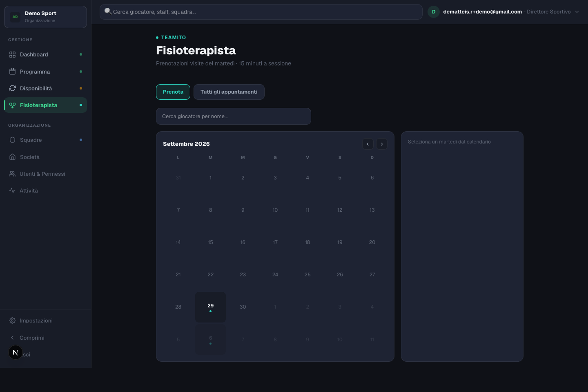Click the AD organization logo
Screen dimensions: 588x392
click(x=15, y=17)
